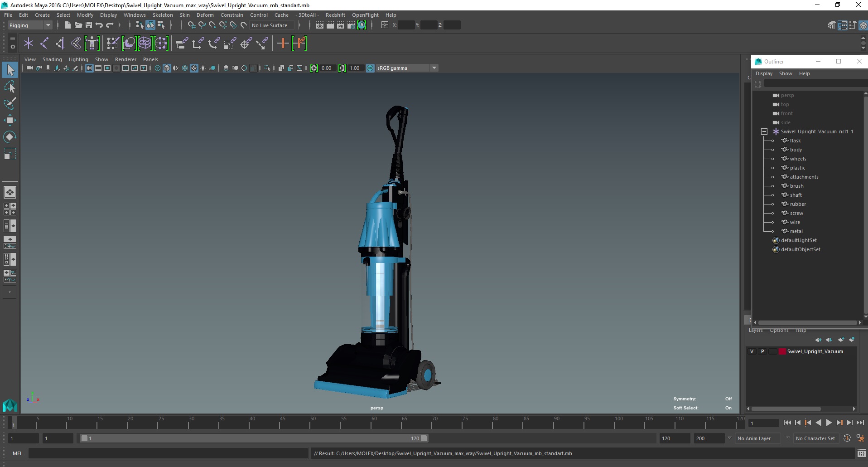The image size is (868, 467).
Task: Click the Outliner search field
Action: 815,84
